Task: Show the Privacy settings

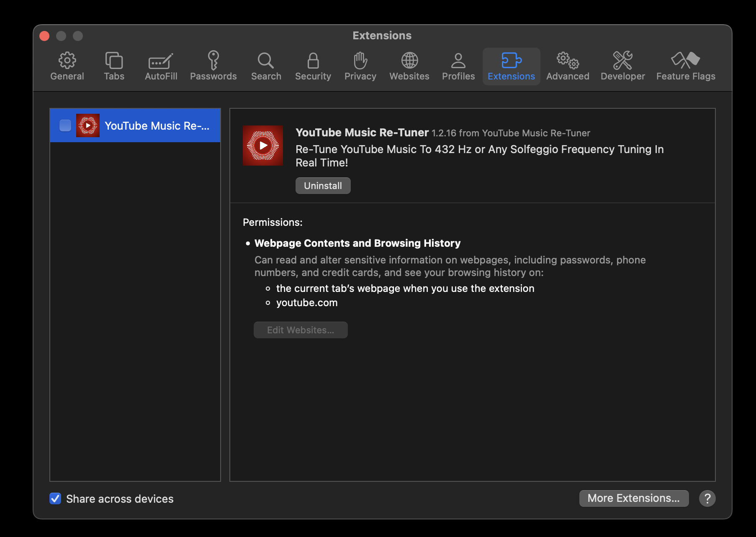Action: pos(360,66)
